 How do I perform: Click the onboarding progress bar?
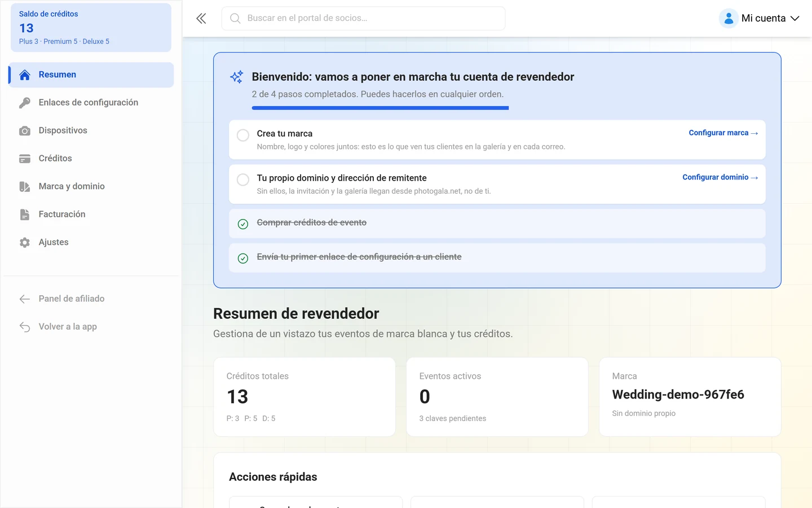[x=380, y=108]
